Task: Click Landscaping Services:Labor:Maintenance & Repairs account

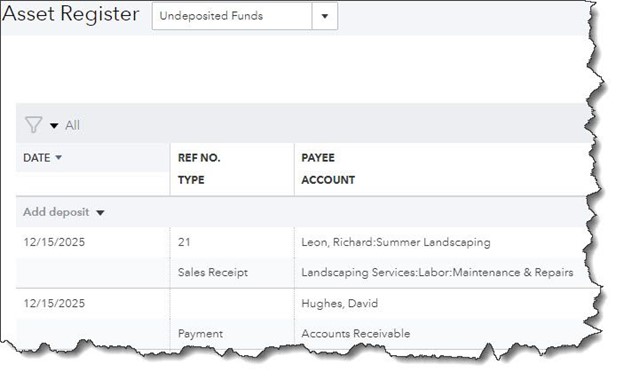Action: click(x=437, y=273)
